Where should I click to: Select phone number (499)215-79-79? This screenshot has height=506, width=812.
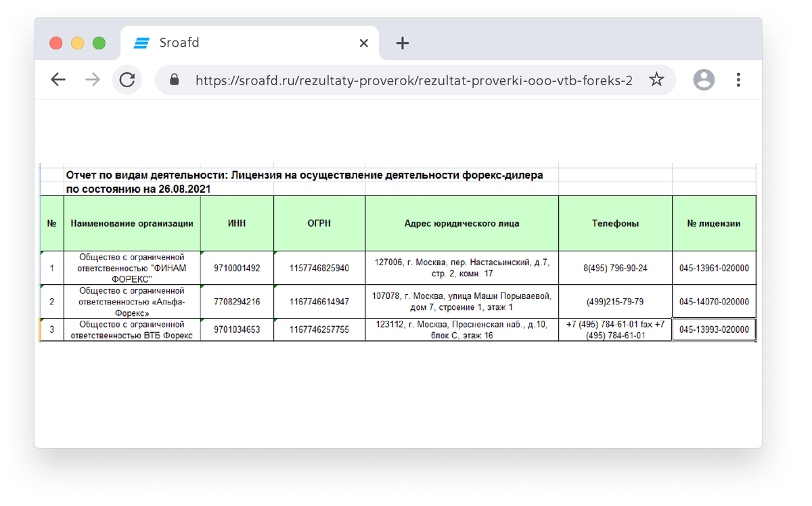coord(615,302)
